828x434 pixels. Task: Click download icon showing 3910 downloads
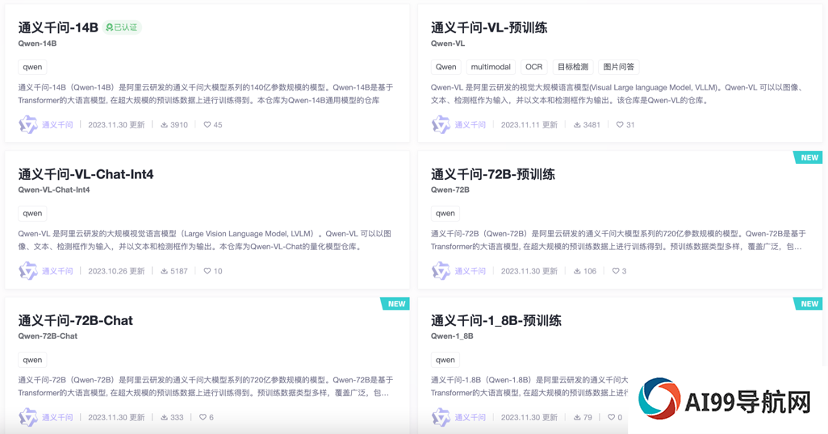pyautogui.click(x=164, y=125)
